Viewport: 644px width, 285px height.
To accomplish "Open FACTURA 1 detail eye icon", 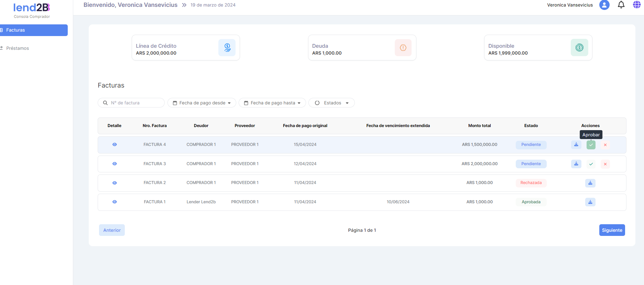I will 114,202.
